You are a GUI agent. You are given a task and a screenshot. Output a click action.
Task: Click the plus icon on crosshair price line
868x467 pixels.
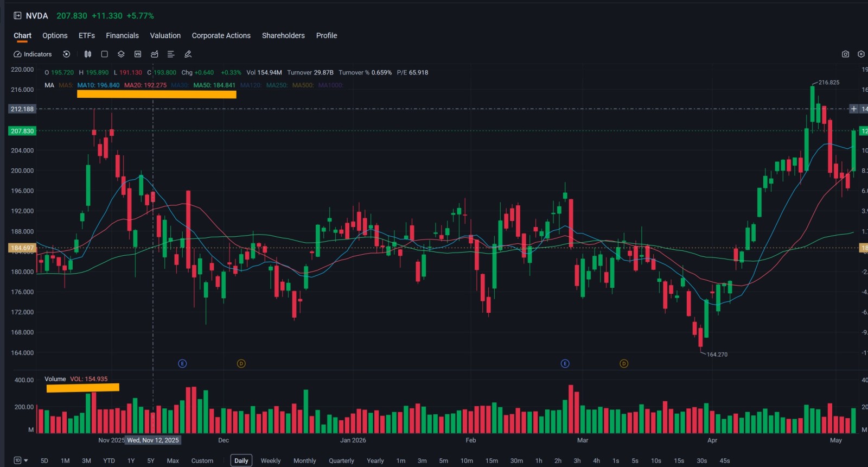point(853,109)
